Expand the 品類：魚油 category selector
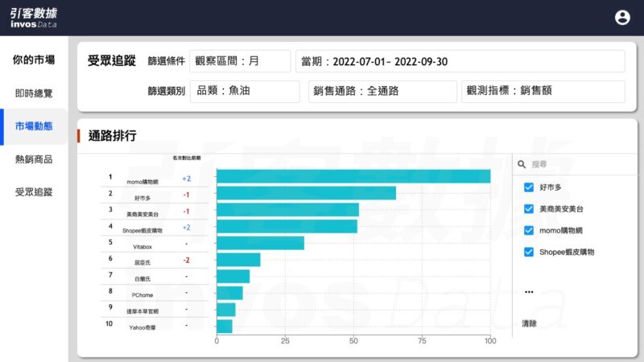The height and width of the screenshot is (362, 644). coord(245,91)
